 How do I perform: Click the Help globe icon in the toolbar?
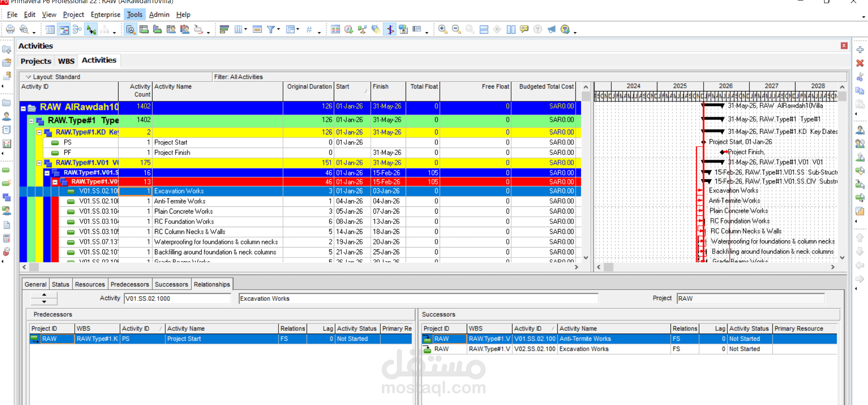565,29
